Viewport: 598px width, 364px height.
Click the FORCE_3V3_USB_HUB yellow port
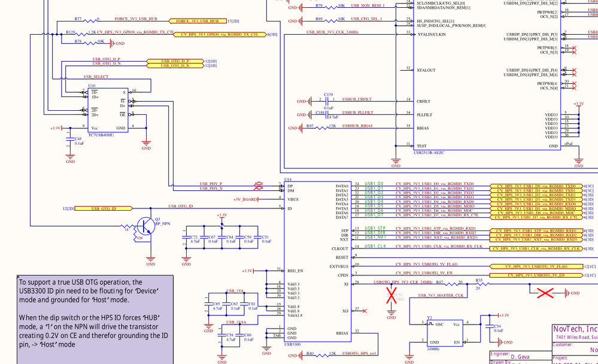pos(198,21)
